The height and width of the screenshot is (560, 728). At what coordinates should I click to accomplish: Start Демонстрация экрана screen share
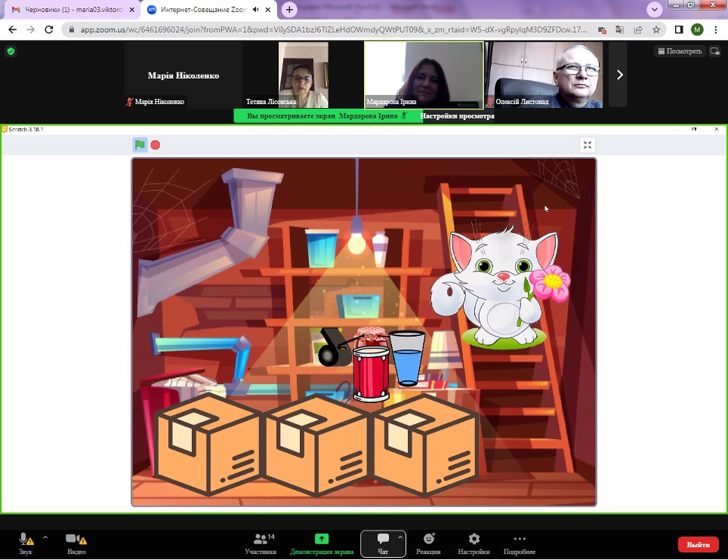(x=322, y=543)
